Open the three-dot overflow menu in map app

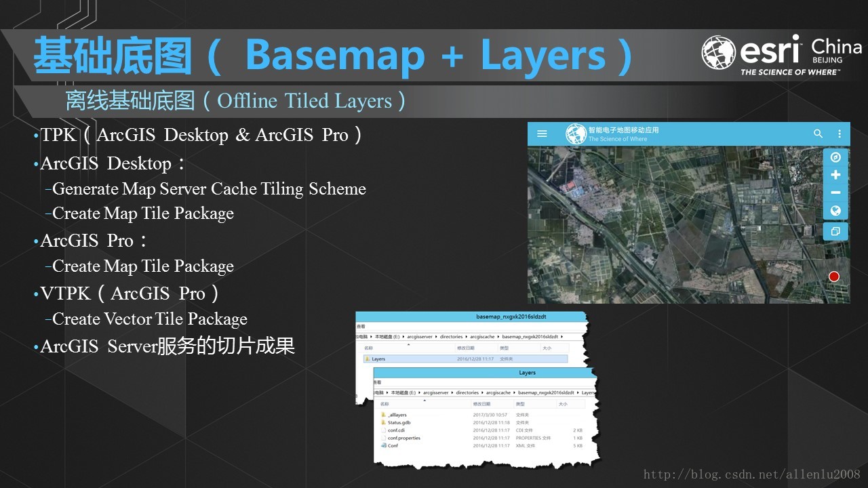click(x=840, y=134)
